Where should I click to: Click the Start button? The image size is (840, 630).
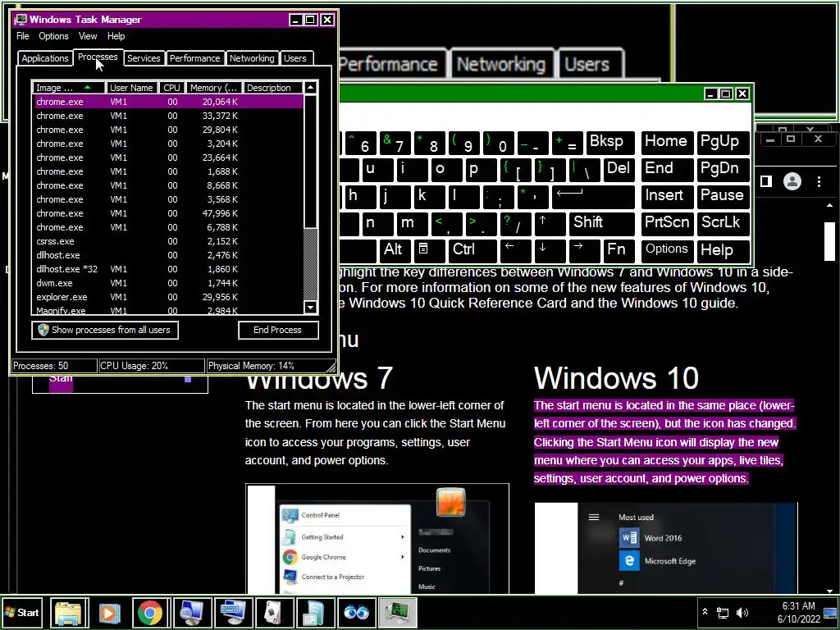[22, 613]
